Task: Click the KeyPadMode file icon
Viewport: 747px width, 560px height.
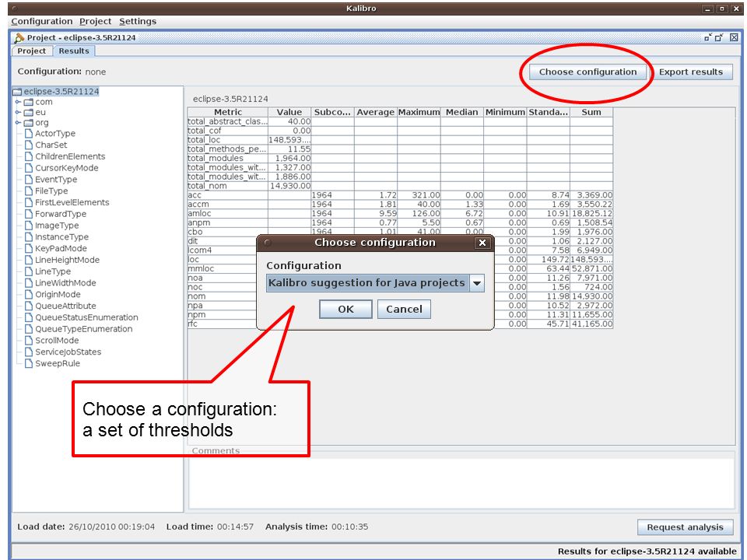Action: pyautogui.click(x=29, y=248)
